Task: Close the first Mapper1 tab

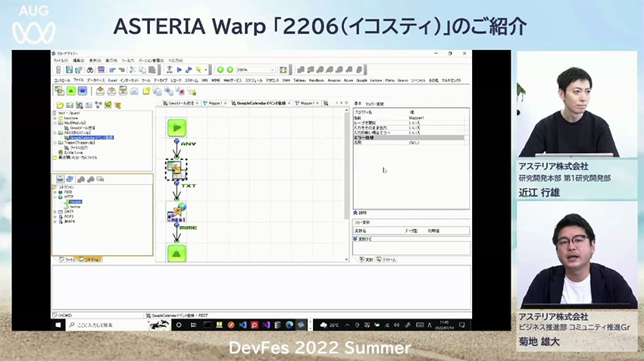Action: coord(225,103)
